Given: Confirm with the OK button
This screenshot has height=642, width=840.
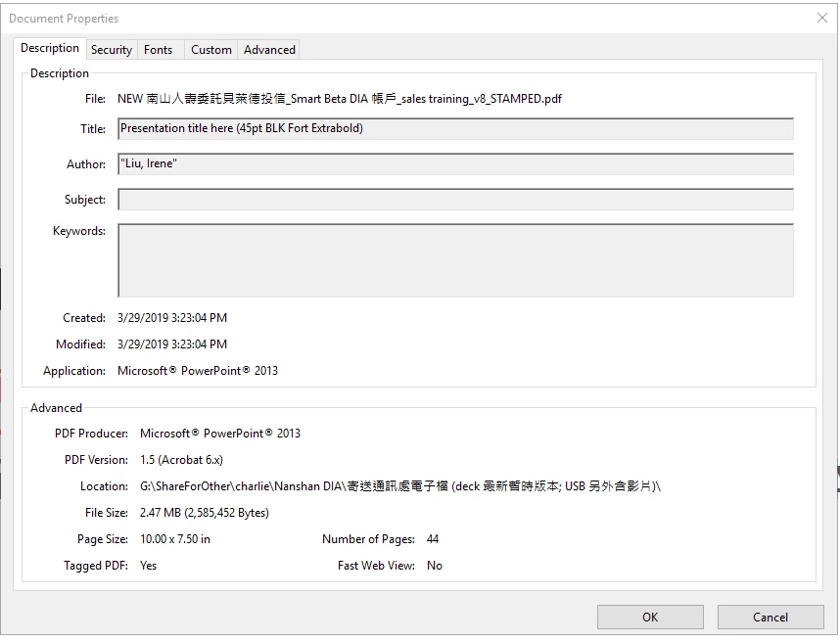Looking at the screenshot, I should (x=650, y=617).
